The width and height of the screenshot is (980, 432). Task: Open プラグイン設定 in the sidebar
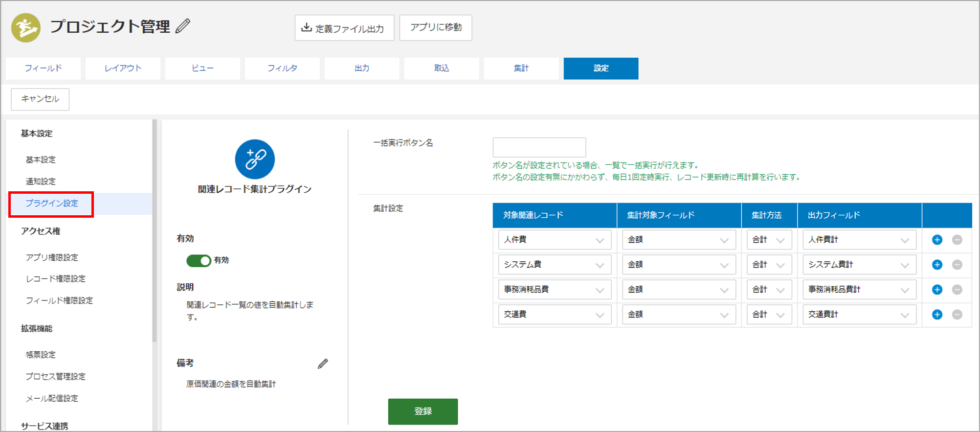pyautogui.click(x=52, y=204)
